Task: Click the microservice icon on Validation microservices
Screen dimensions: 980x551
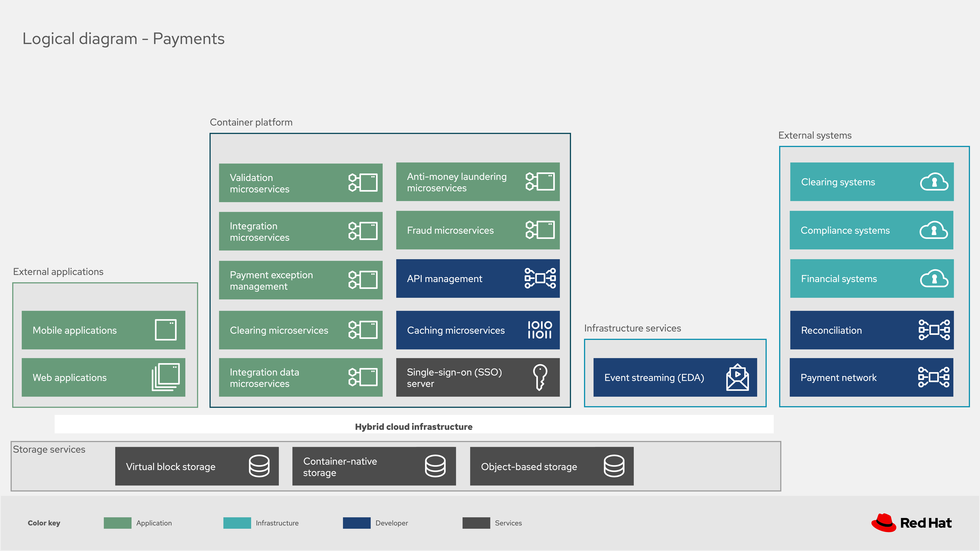Action: [x=363, y=183]
